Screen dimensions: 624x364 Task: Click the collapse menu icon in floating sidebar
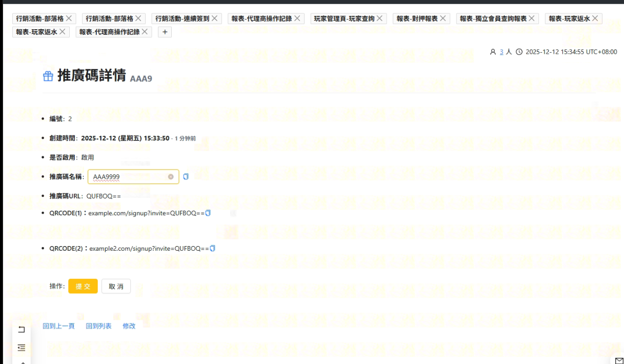pos(22,347)
